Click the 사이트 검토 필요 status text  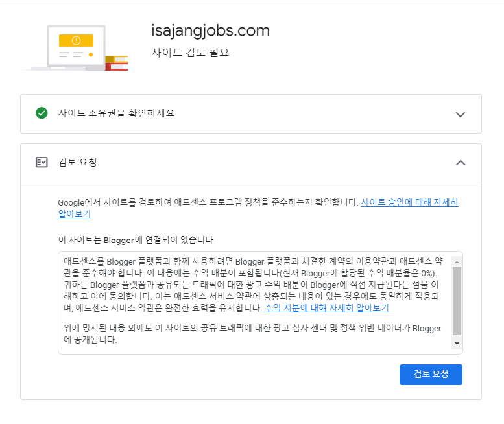click(x=190, y=53)
